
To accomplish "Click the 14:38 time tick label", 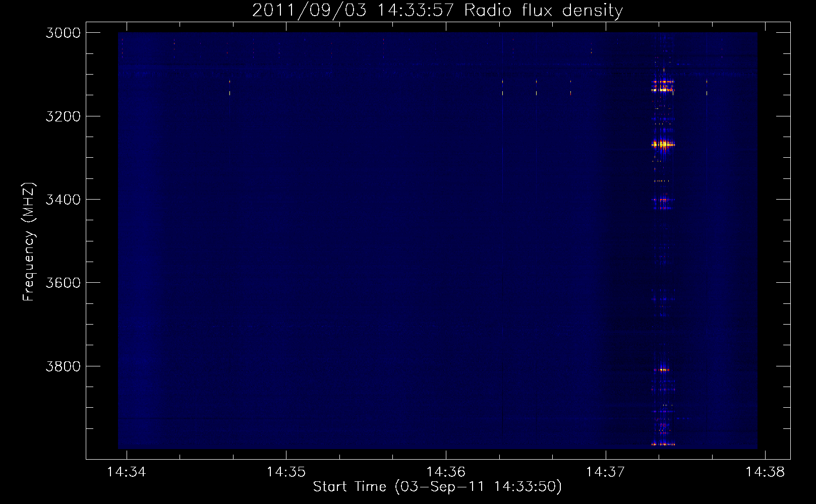I will (765, 472).
